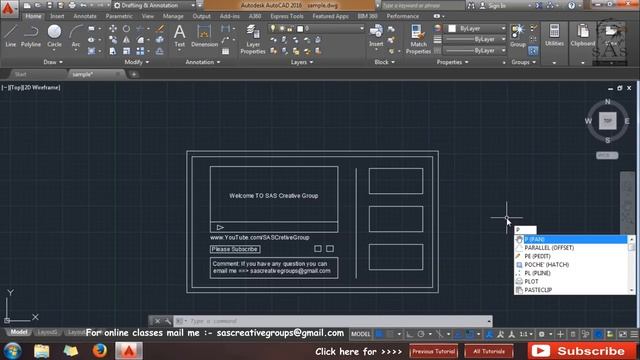Switch to the sample drawing tab
This screenshot has height=360, width=640.
coord(83,74)
